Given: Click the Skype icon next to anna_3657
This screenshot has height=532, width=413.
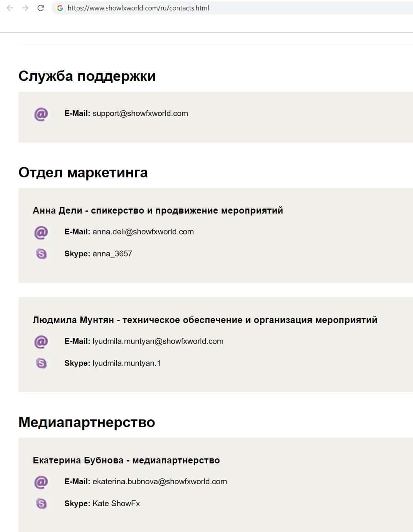Looking at the screenshot, I should (41, 254).
